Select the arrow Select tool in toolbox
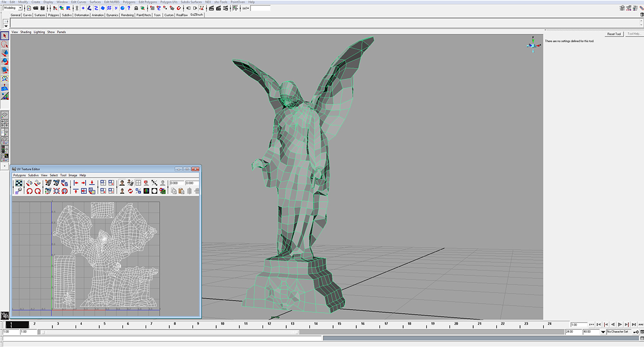 tap(5, 36)
